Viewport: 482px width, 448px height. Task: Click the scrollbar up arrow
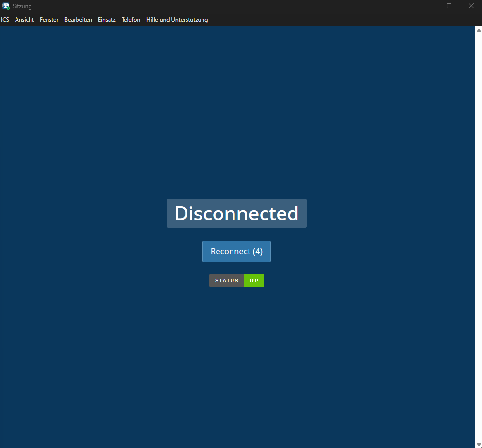(x=479, y=30)
